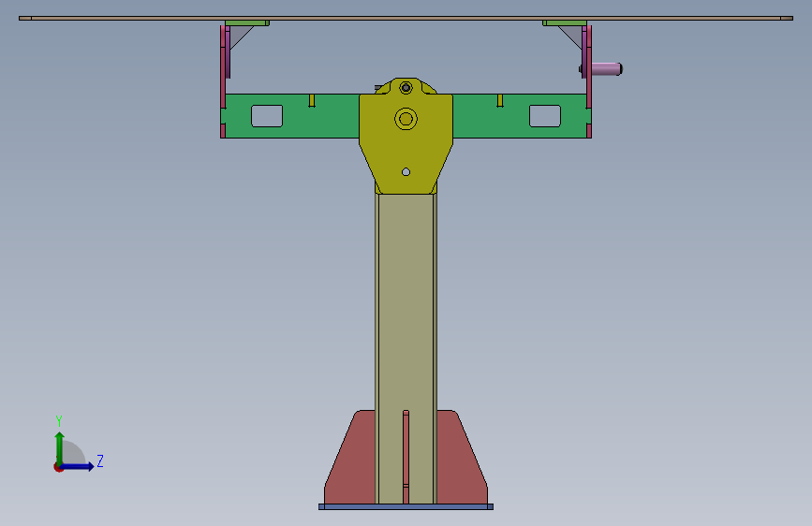Image resolution: width=812 pixels, height=526 pixels.
Task: Pick the right rectangular cutout in green beam
Action: click(545, 116)
